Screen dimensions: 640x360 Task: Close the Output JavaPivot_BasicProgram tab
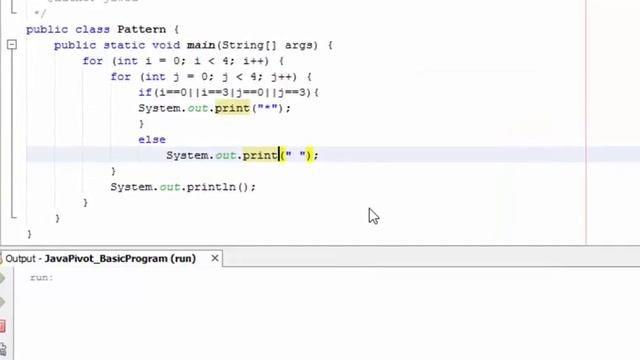[x=215, y=258]
